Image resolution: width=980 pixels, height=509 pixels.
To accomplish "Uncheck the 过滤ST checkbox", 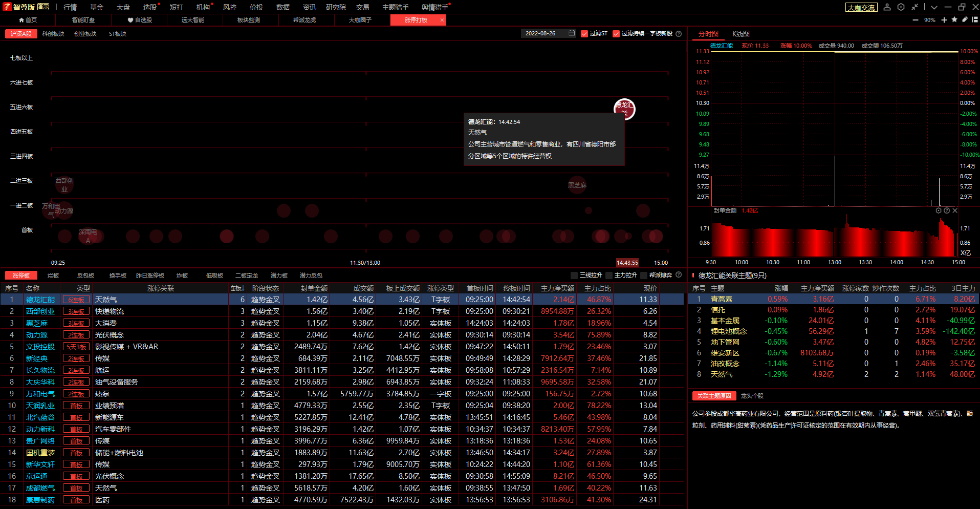I will 584,34.
